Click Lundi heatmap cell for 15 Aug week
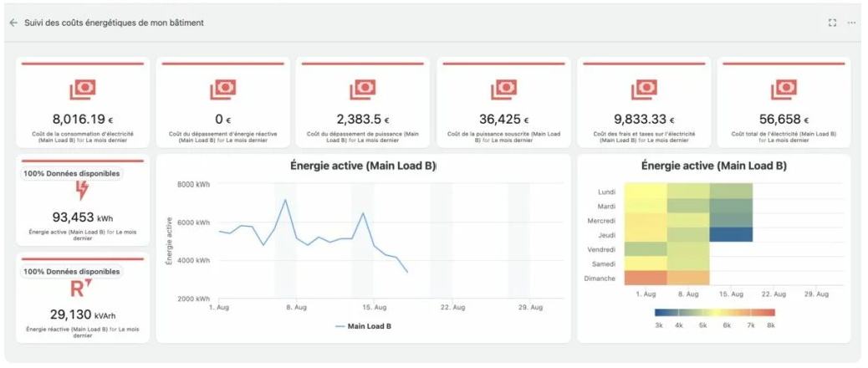Viewport: 868px width, 368px height. pyautogui.click(x=731, y=191)
